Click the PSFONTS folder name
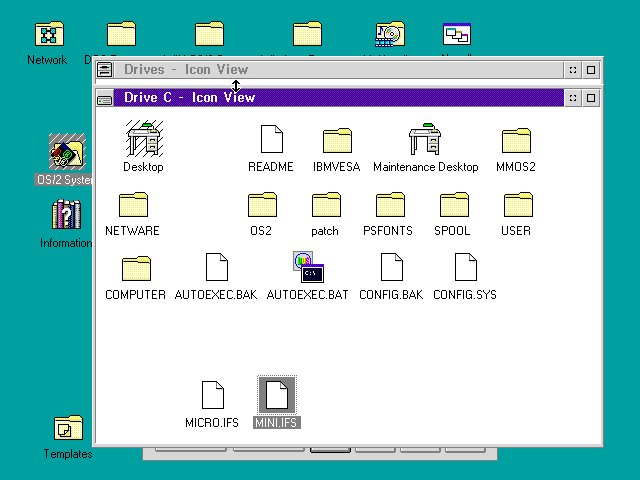 (388, 231)
